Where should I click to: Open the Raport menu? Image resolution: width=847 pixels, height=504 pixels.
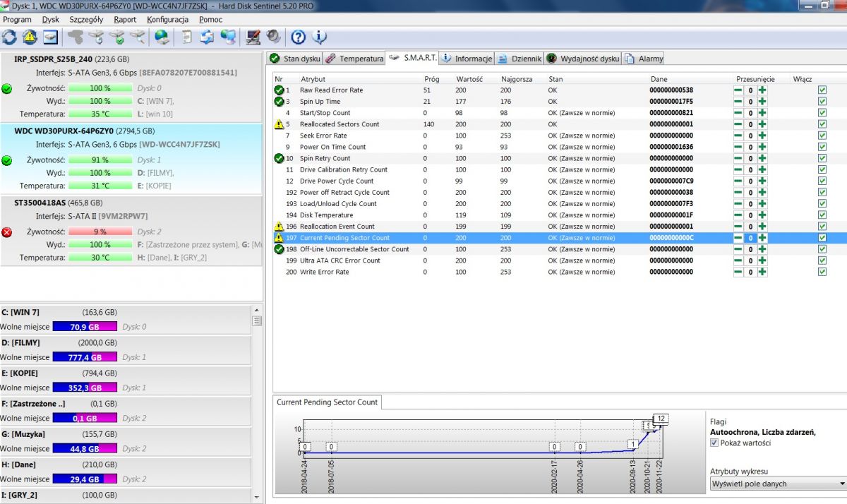point(125,20)
